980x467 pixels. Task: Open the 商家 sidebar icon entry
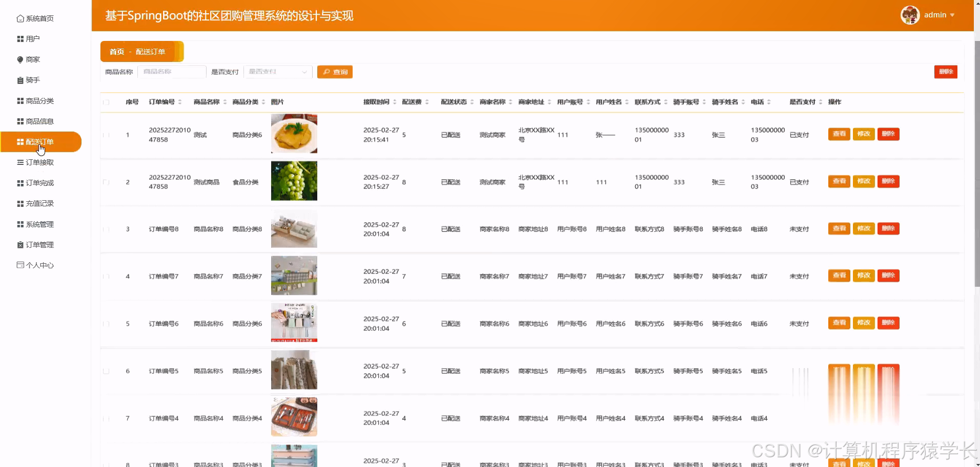click(x=21, y=59)
